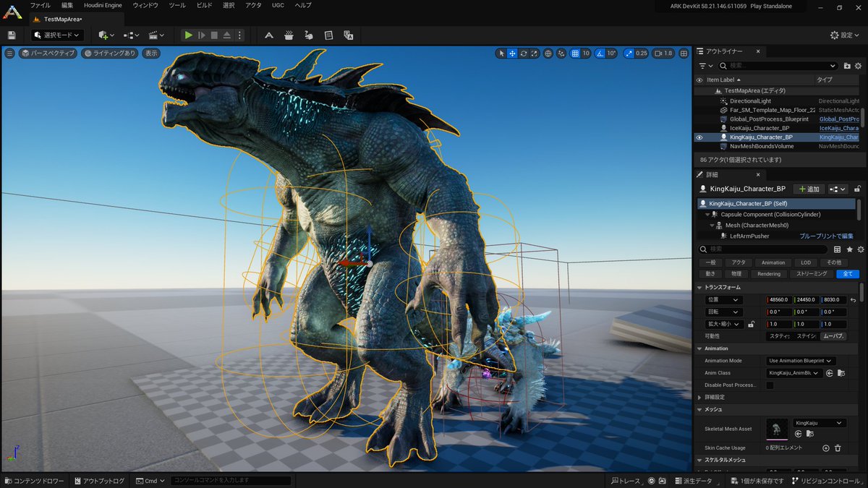The width and height of the screenshot is (868, 488).
Task: Click the Eject button in play controls
Action: click(227, 35)
